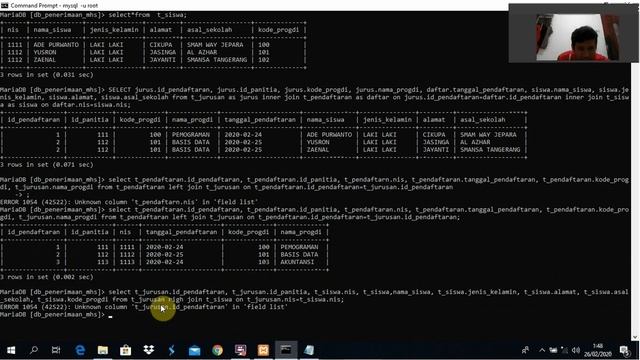The image size is (640, 360).
Task: Open Mail app from taskbar
Action: click(x=194, y=350)
